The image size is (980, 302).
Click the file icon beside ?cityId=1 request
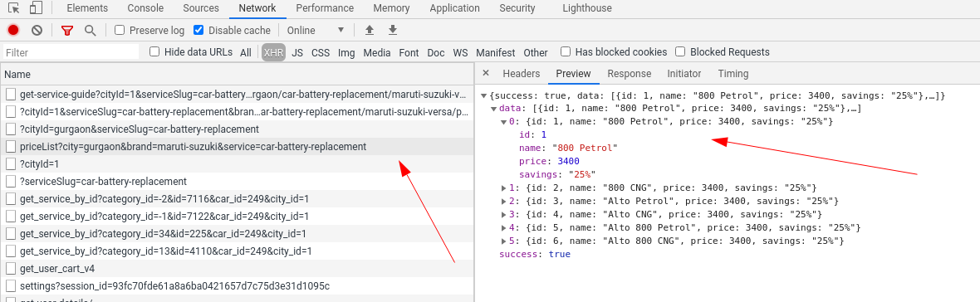11,164
